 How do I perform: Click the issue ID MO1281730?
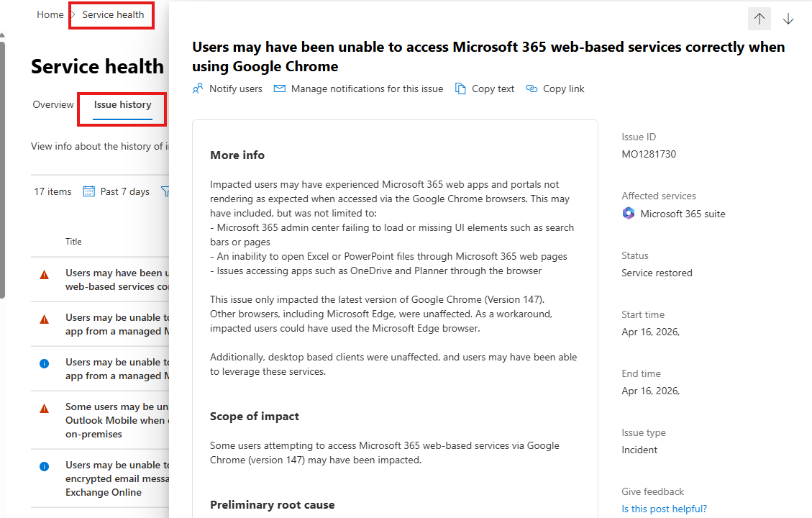coord(649,154)
